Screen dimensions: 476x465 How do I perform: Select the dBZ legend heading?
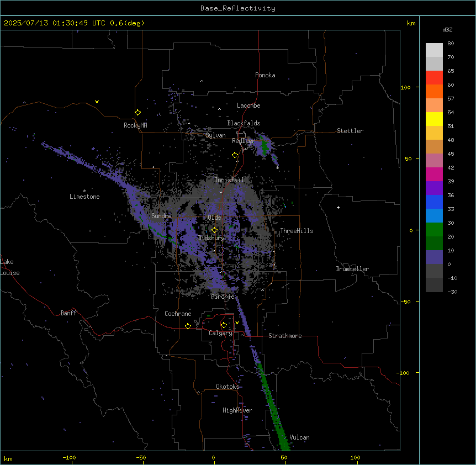coord(447,29)
